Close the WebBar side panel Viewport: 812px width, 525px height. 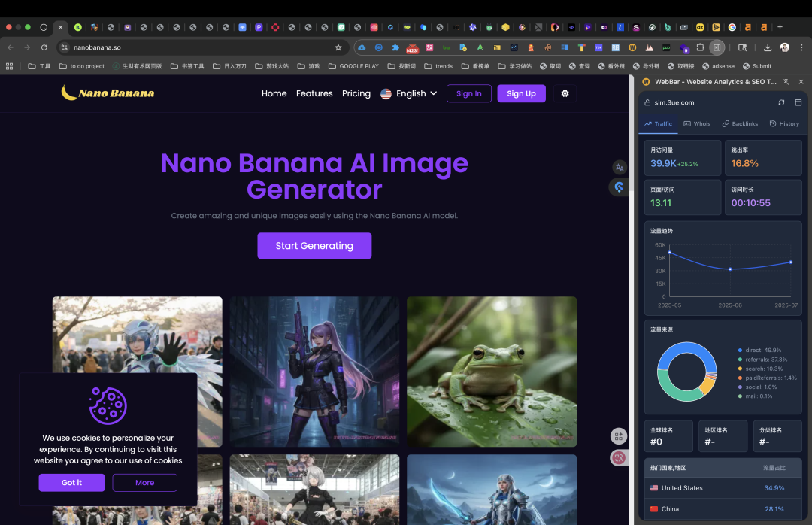pyautogui.click(x=801, y=82)
